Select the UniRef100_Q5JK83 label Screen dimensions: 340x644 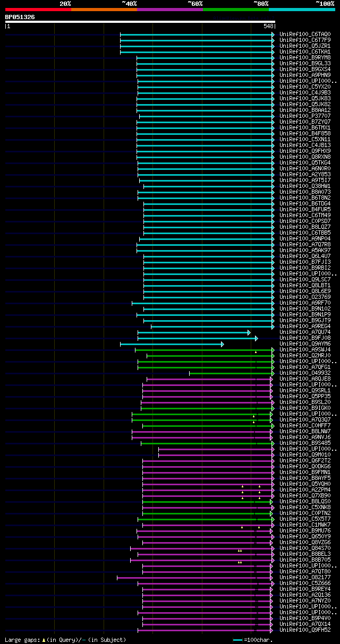pos(305,98)
